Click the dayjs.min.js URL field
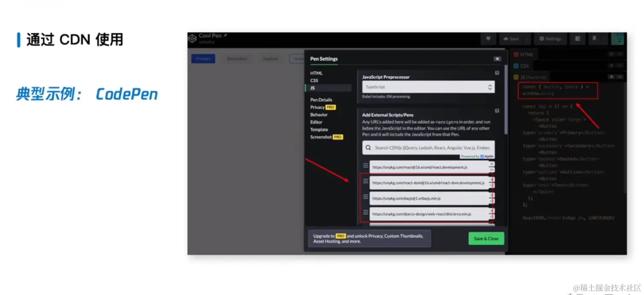Screen dimensions: 644x295 coord(429,199)
